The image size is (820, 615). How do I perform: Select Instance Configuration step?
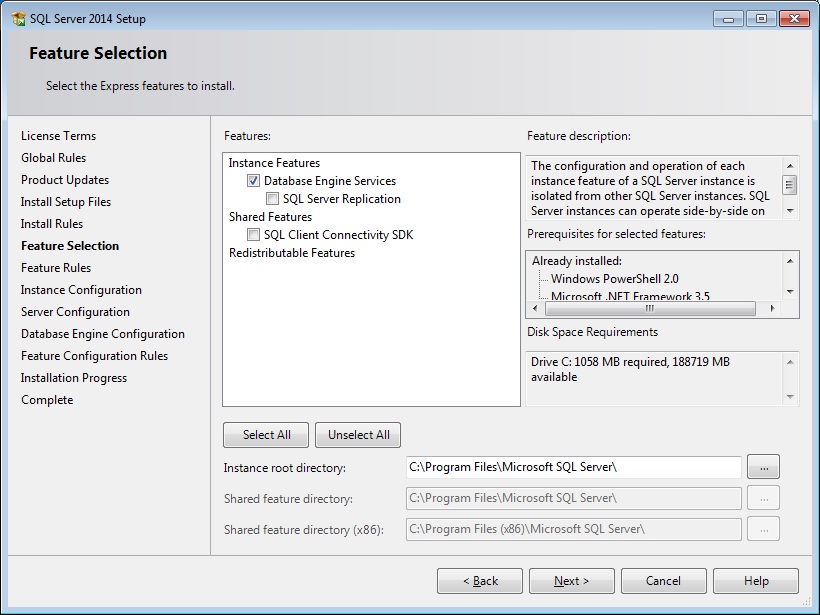(x=81, y=289)
